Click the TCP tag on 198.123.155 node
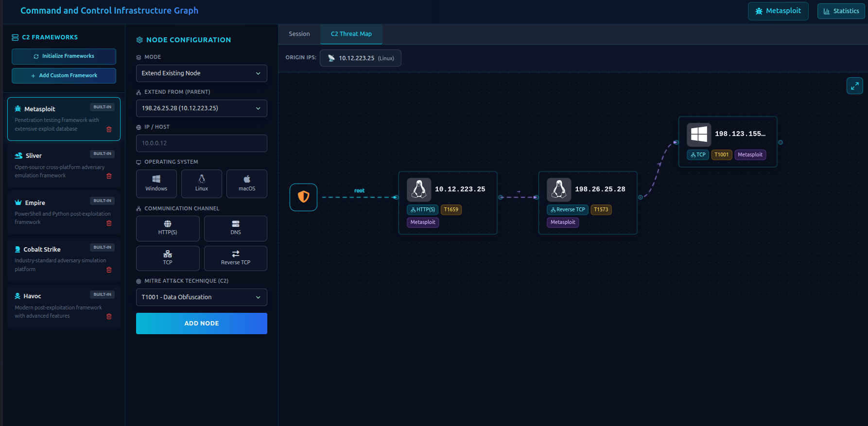This screenshot has width=868, height=426. click(698, 155)
